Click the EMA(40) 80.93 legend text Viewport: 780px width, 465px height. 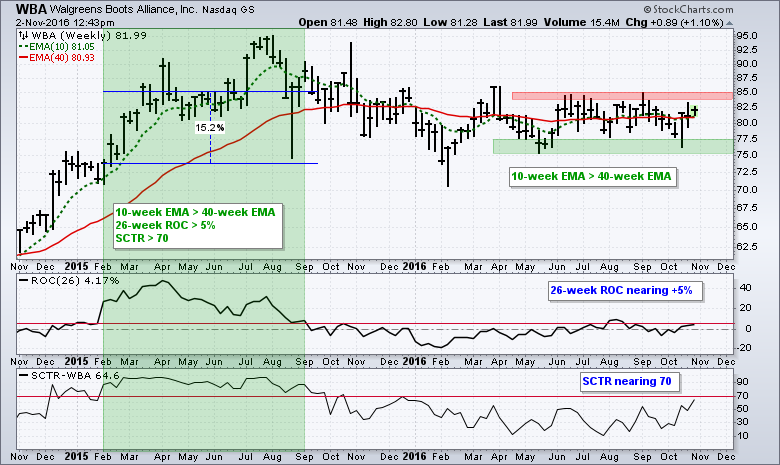[62, 58]
